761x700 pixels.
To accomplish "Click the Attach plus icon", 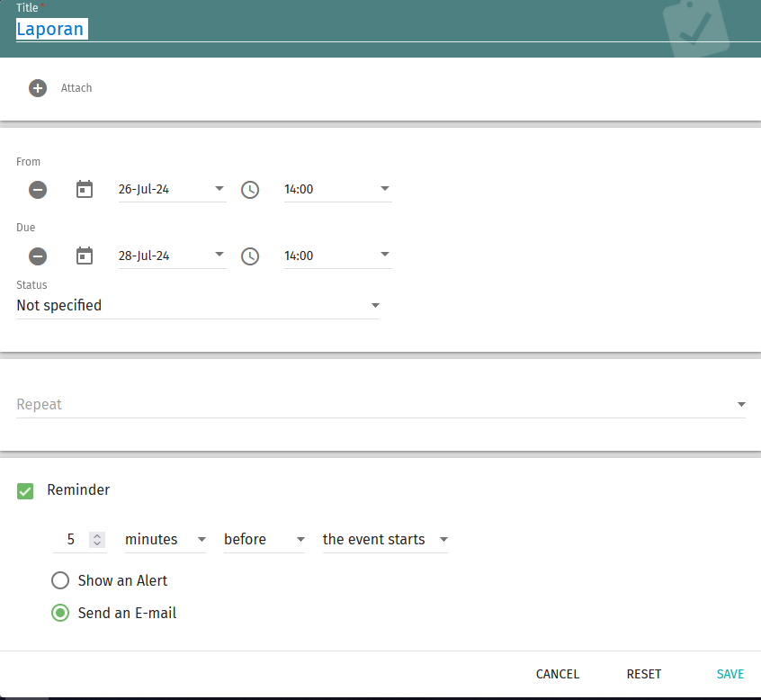I will coord(38,88).
